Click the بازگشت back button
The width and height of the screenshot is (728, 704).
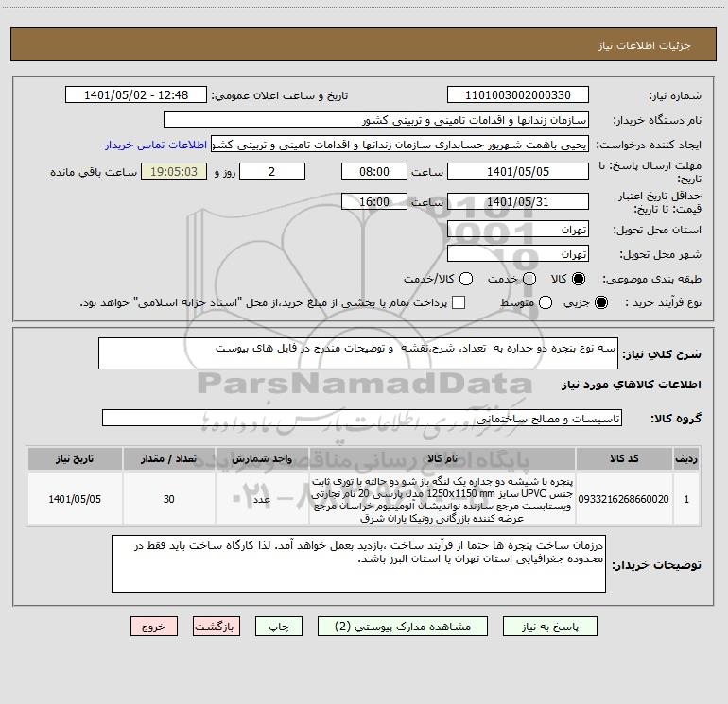tap(217, 627)
